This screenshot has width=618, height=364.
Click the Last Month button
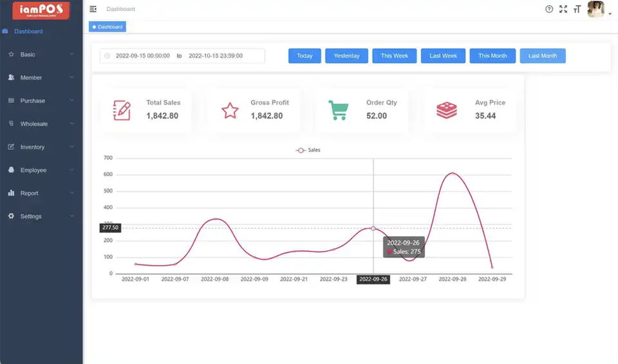click(543, 56)
